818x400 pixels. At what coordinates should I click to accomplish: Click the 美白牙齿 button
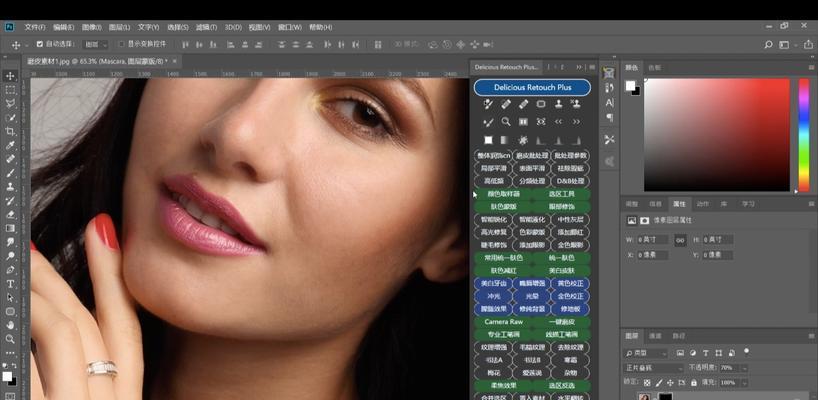coord(494,284)
